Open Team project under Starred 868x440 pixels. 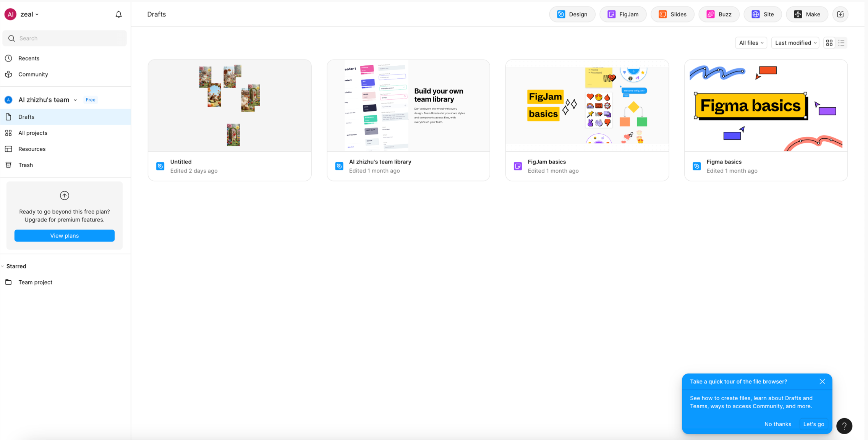65,282
